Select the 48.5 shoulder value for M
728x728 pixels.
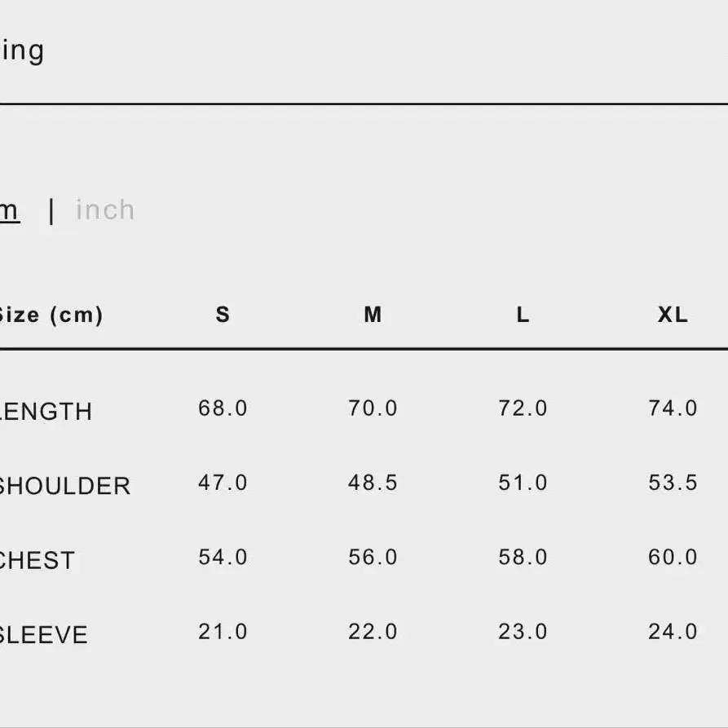pos(373,483)
